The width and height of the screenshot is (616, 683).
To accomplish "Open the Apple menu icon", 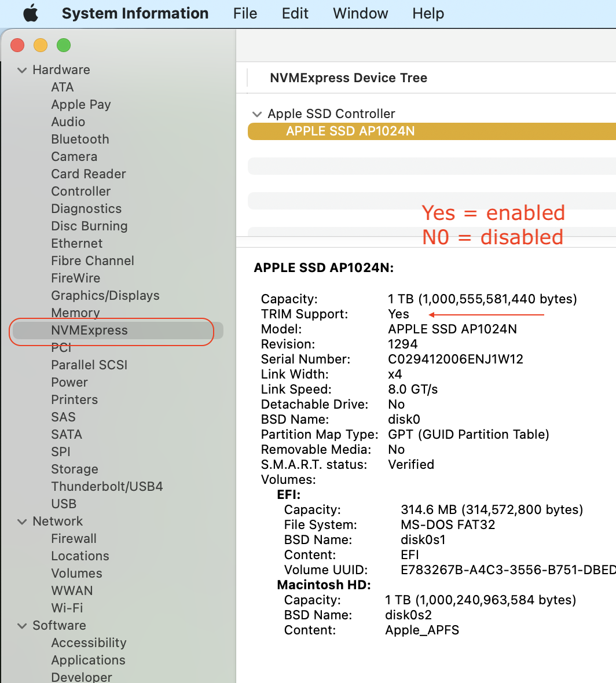I will tap(31, 13).
